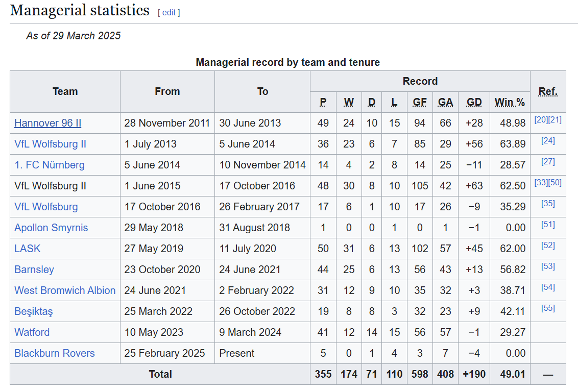Open the Barnsley team link
Screen dimensions: 578x392
click(34, 269)
